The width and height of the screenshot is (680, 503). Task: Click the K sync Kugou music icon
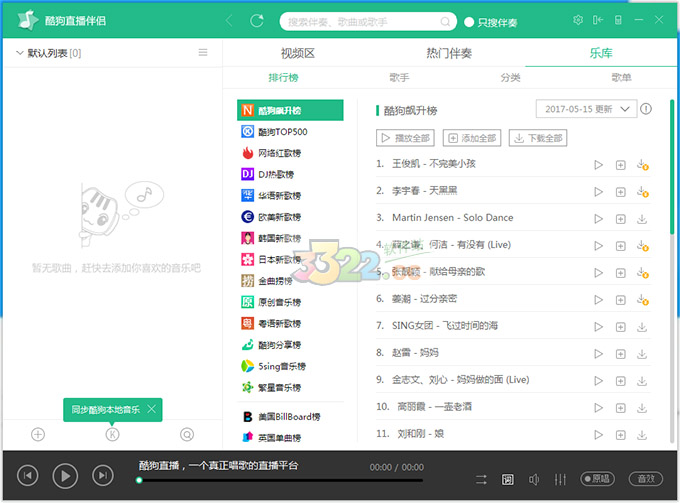click(x=112, y=434)
